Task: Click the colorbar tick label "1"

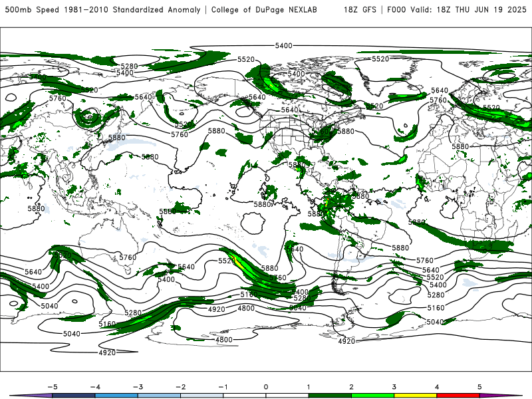Action: [309, 387]
